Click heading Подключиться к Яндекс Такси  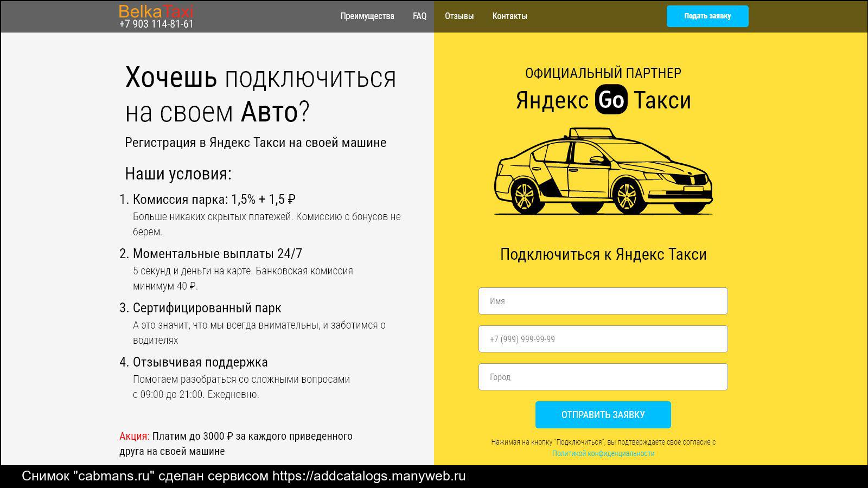pos(603,254)
